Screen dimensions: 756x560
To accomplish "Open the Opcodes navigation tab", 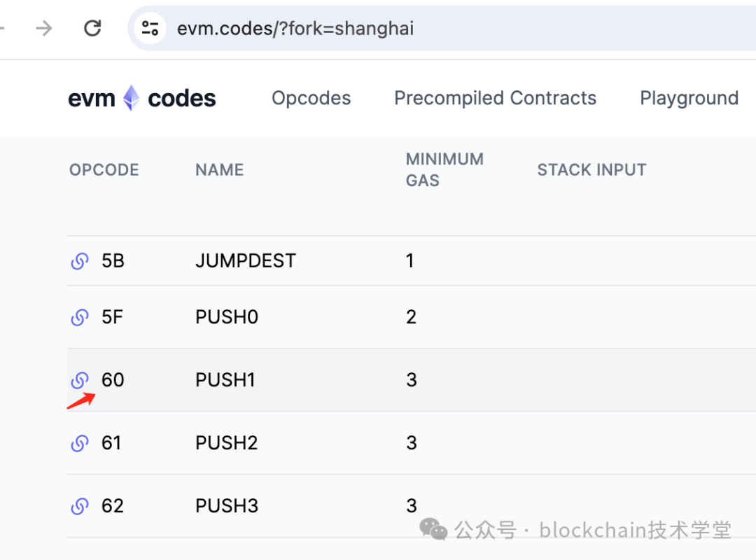I will 311,98.
